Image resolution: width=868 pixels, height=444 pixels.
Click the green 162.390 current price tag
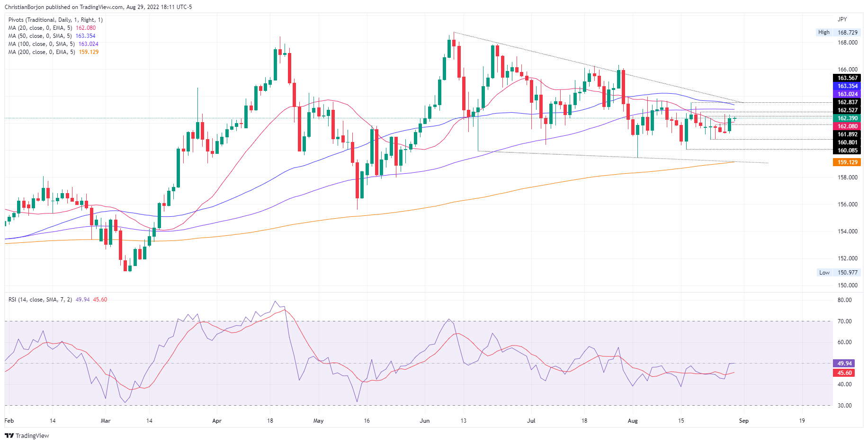tap(847, 118)
